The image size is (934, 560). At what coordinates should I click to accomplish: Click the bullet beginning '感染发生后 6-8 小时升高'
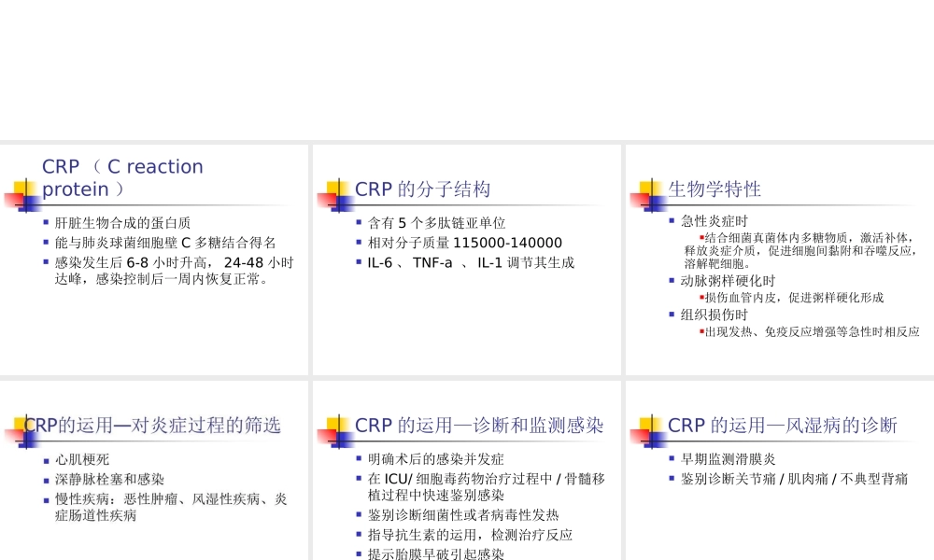[175, 271]
